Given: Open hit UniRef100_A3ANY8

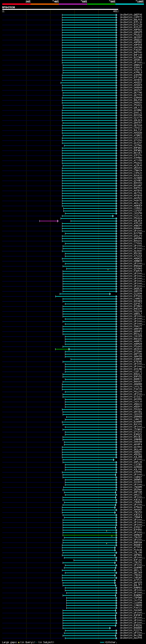Looking at the screenshot, I should click(x=131, y=359).
